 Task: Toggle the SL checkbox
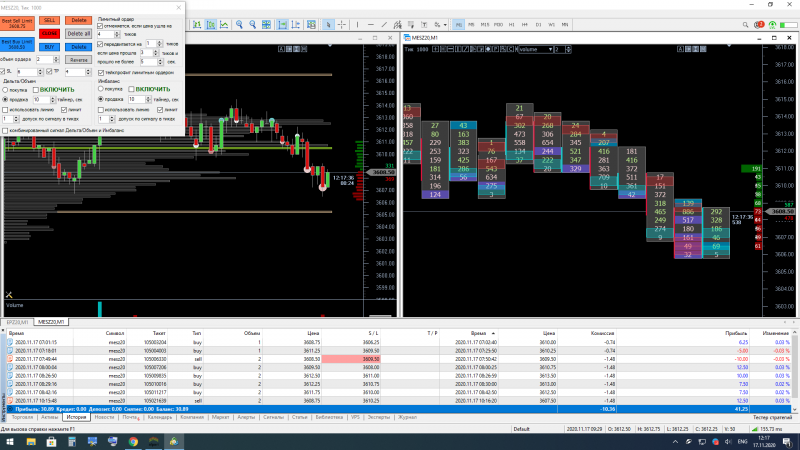3,72
